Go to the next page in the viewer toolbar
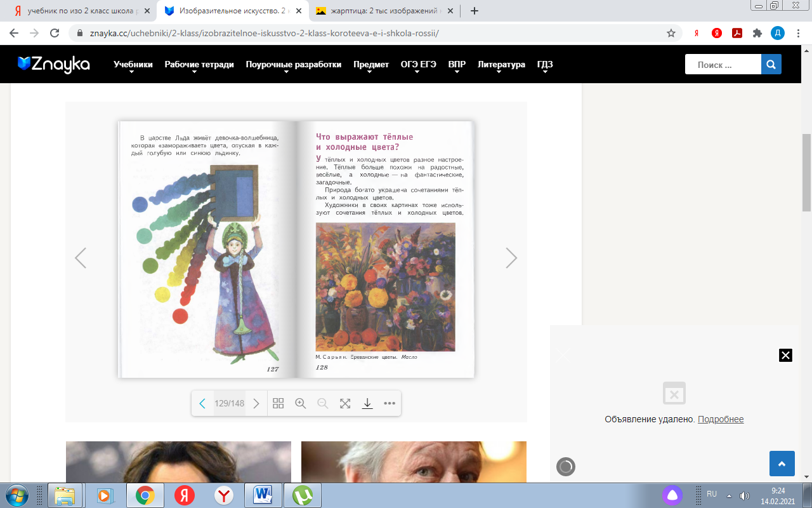 point(256,403)
